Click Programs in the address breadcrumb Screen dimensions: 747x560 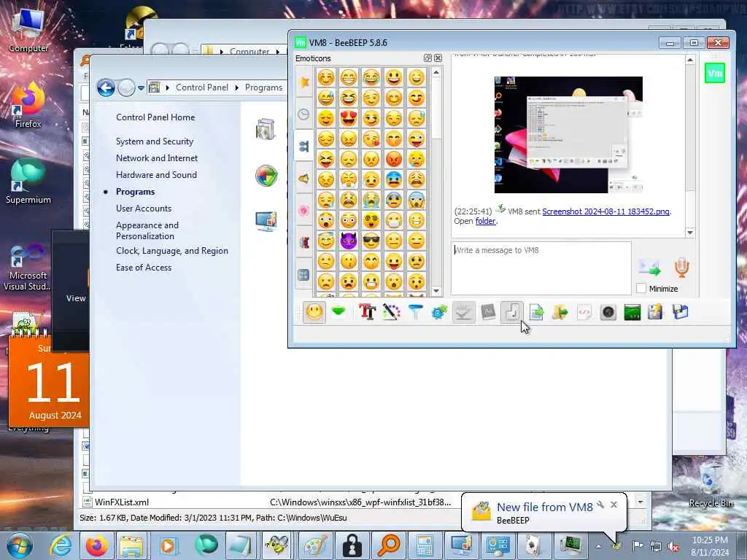pyautogui.click(x=263, y=87)
